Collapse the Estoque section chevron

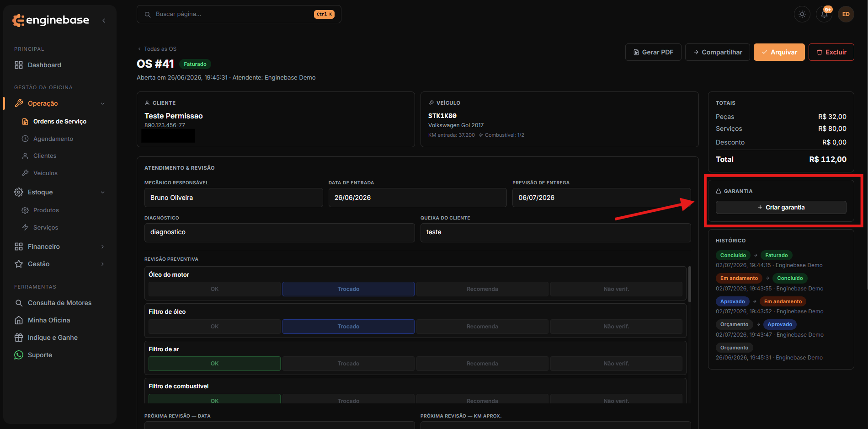click(102, 192)
